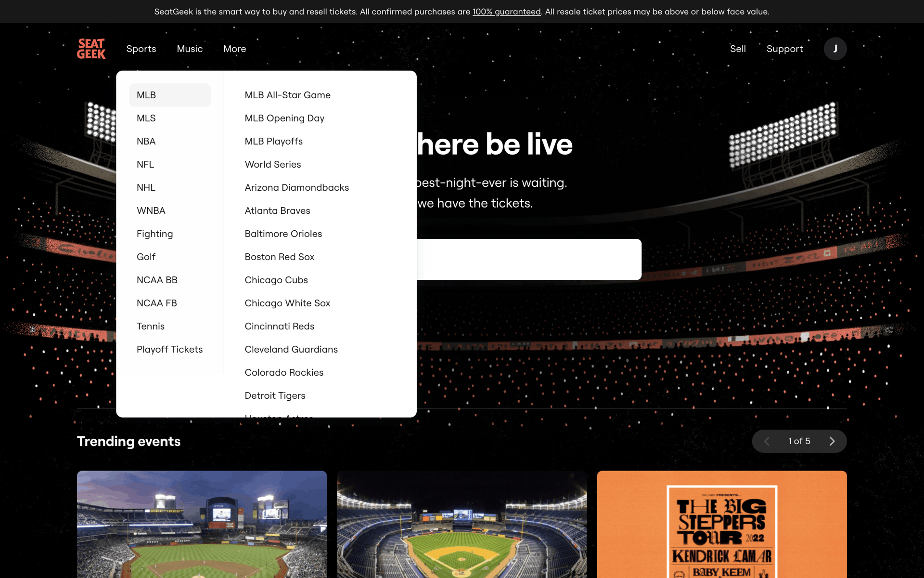Click the Support link
924x578 pixels.
pos(784,49)
